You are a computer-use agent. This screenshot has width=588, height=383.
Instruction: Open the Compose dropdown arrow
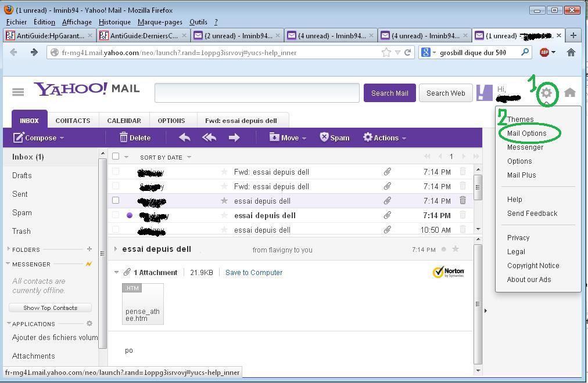pyautogui.click(x=62, y=138)
